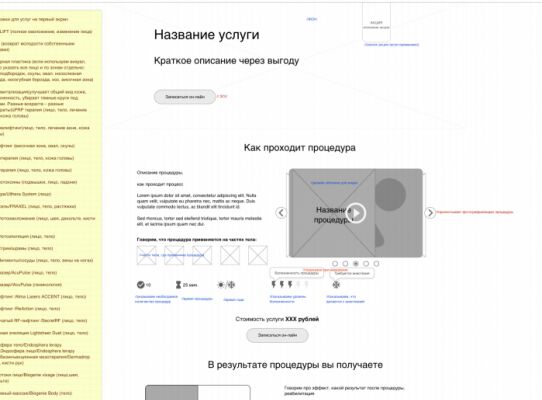Click Записаться он-лайн button under the short description

185,97
